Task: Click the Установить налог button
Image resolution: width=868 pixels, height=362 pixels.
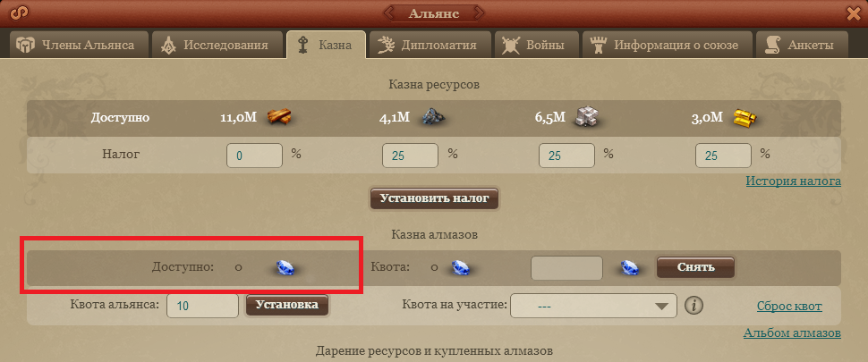Action: pos(435,198)
